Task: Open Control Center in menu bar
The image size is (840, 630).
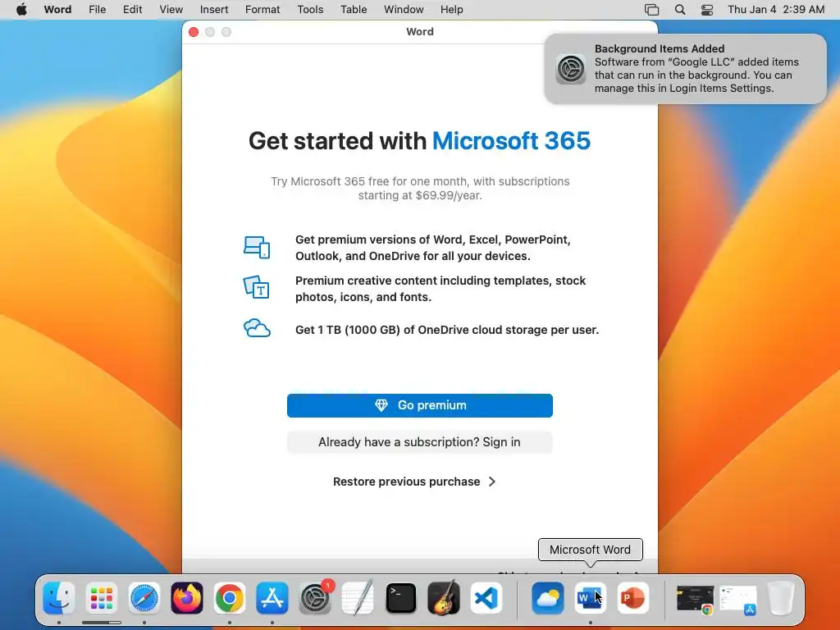Action: (x=707, y=10)
